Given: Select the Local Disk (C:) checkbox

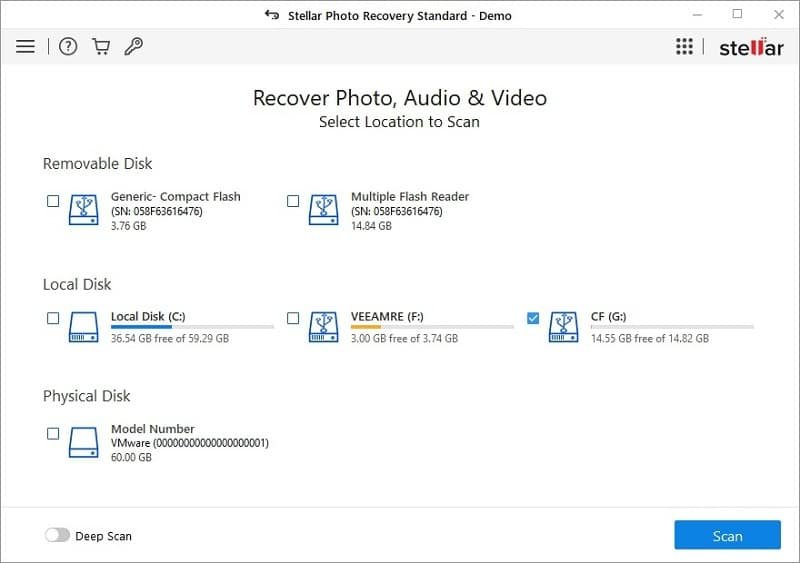Looking at the screenshot, I should 53,318.
